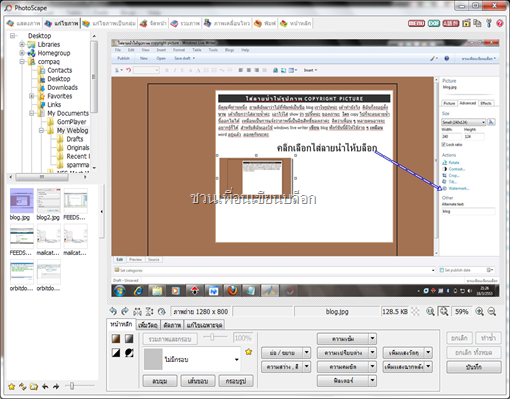This screenshot has width=510, height=399.
Task: Open ตัดภาพ crop tab
Action: pos(172,325)
